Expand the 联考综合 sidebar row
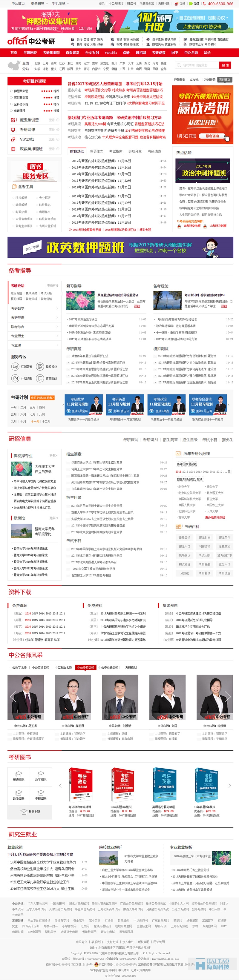The height and width of the screenshot is (980, 239). [x=35, y=327]
